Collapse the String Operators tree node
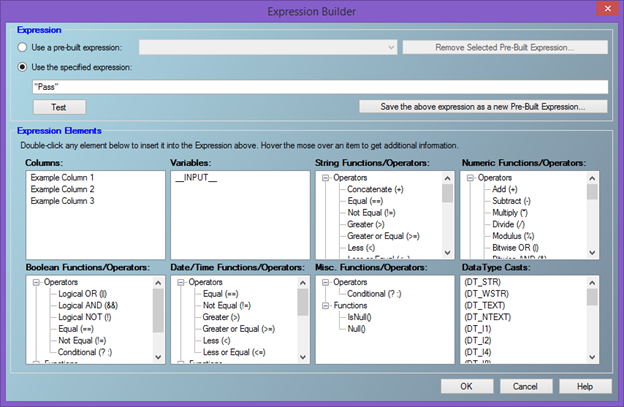This screenshot has height=407, width=624. 327,177
